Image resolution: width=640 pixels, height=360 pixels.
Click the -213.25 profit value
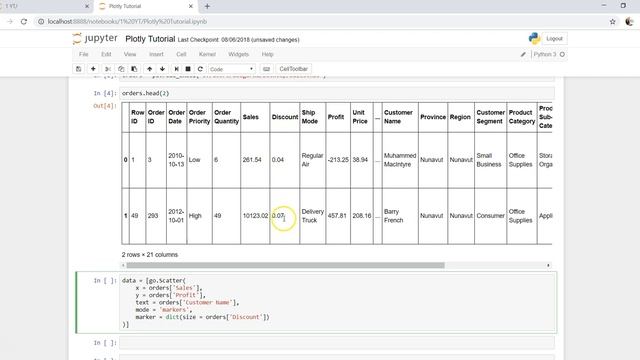(338, 160)
